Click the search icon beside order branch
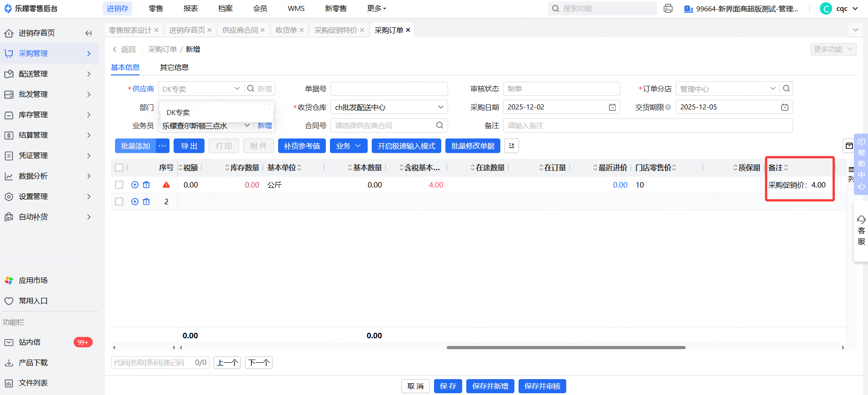Screen dimensions: 868x395 click(x=786, y=89)
